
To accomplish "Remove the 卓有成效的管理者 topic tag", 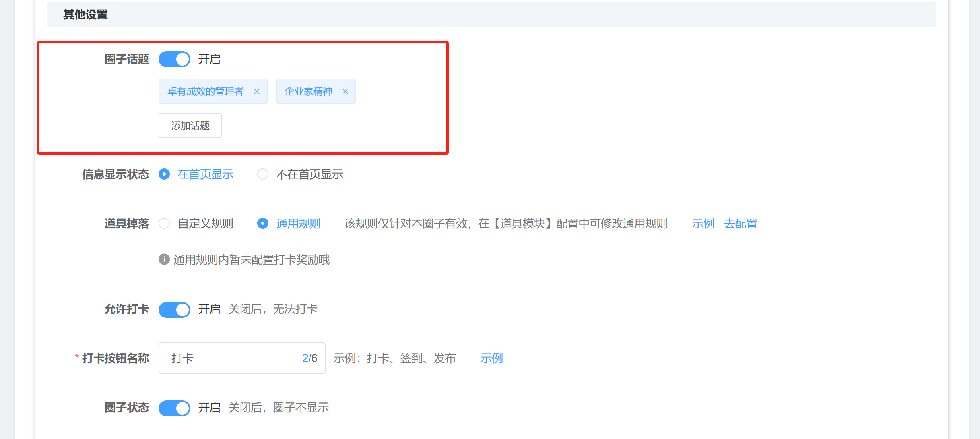I will coord(257,92).
